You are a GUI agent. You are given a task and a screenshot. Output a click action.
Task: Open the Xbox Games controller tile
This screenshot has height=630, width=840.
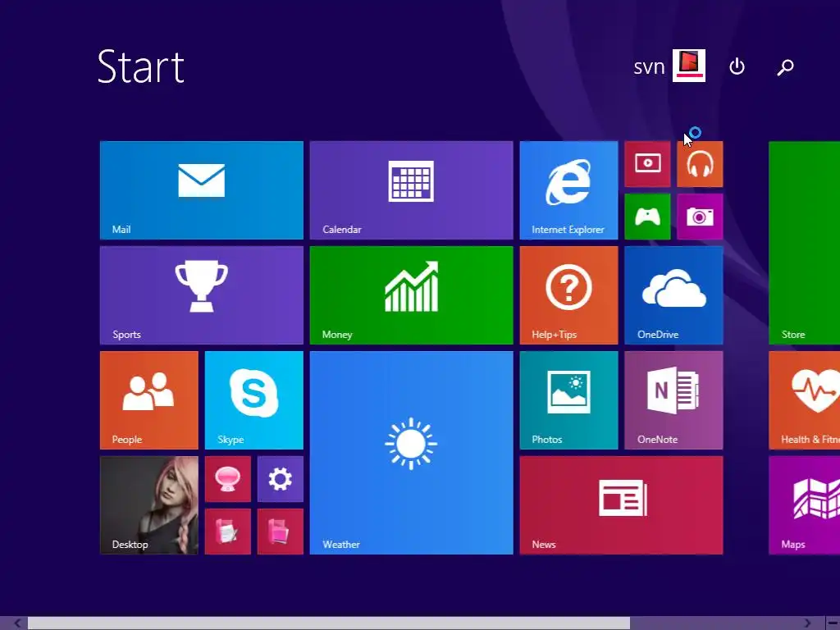647,217
